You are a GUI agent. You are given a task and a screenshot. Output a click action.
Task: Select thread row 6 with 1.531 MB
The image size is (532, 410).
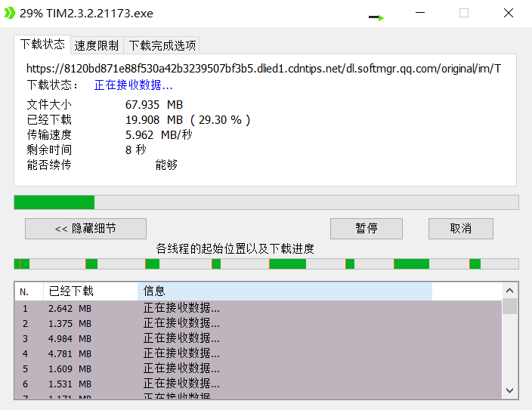258,384
